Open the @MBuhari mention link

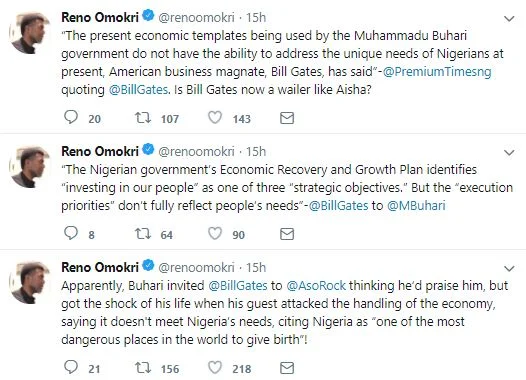point(416,205)
